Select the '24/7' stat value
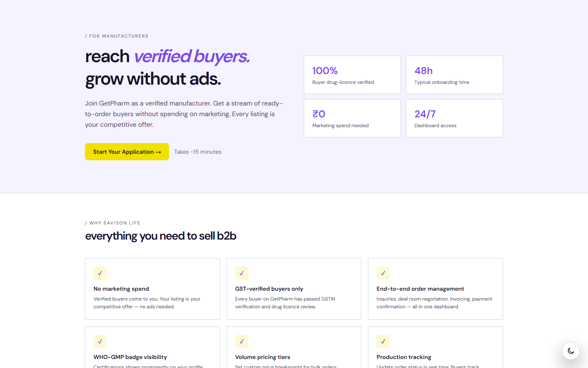This screenshot has width=588, height=368. pos(425,114)
